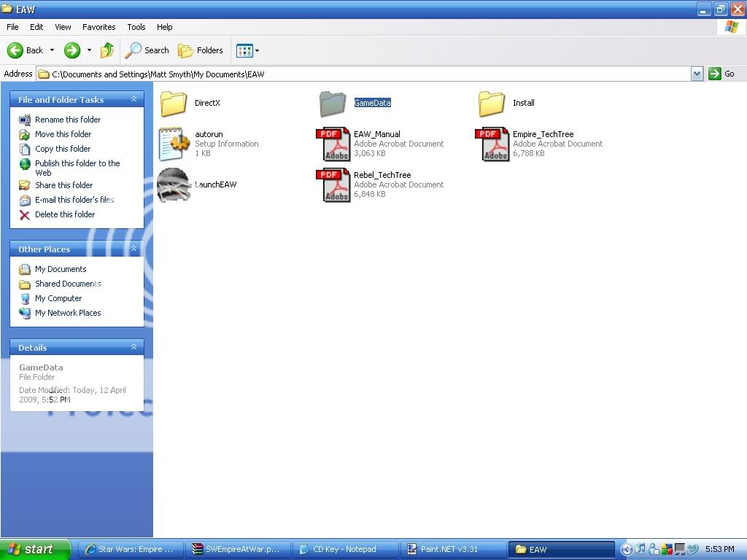This screenshot has width=747, height=560.
Task: Select the autorun setup information icon
Action: pyautogui.click(x=174, y=144)
